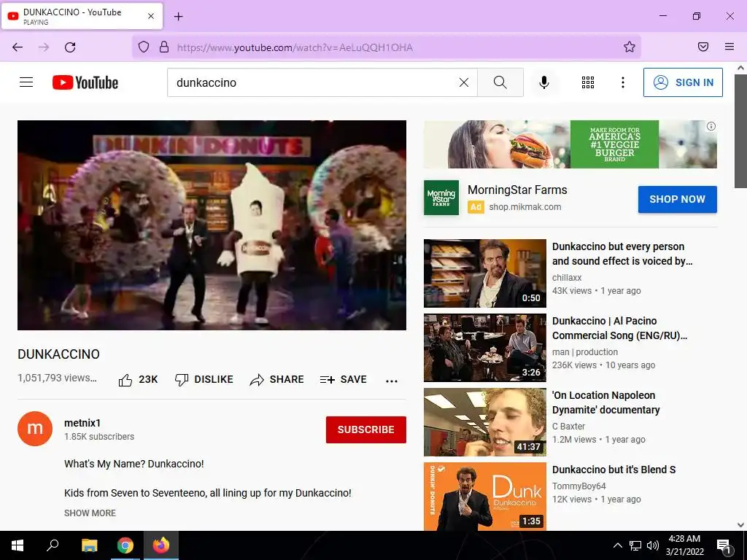Clear the search box with X icon
Image resolution: width=747 pixels, height=560 pixels.
pos(463,82)
